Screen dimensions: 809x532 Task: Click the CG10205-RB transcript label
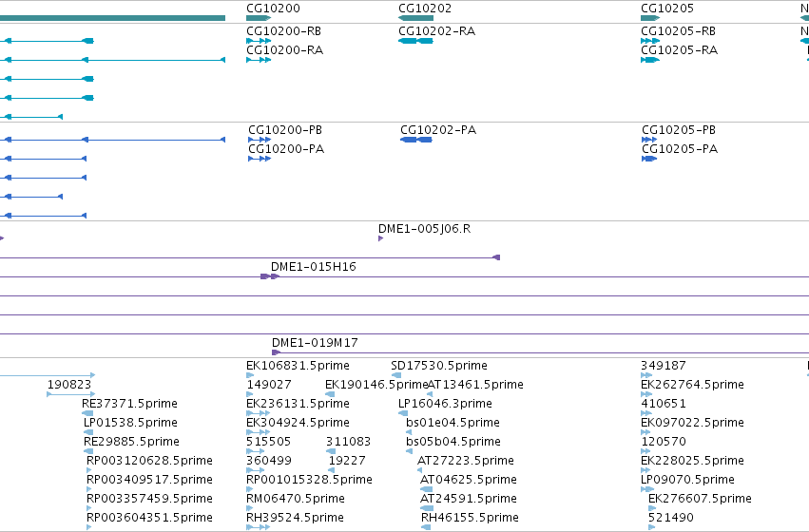point(678,31)
